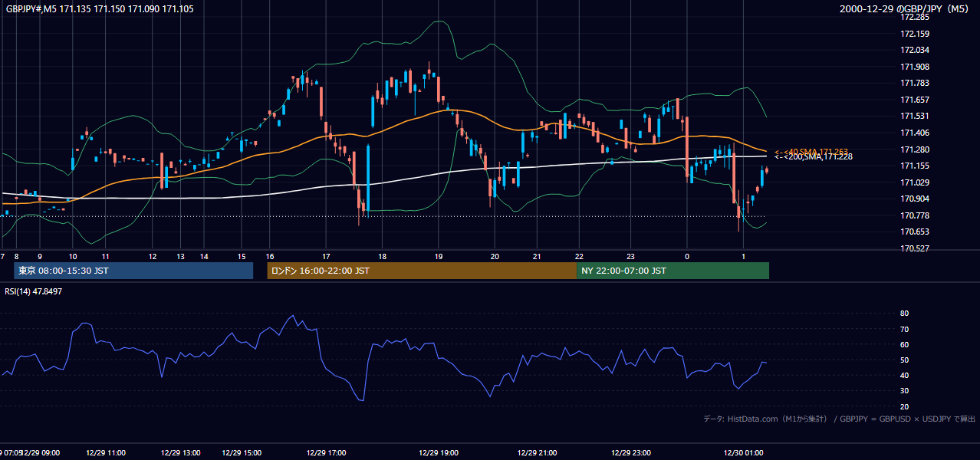Viewport: 980px width, 460px height.
Task: Click hour marker 23 under the price chart
Action: click(x=630, y=256)
